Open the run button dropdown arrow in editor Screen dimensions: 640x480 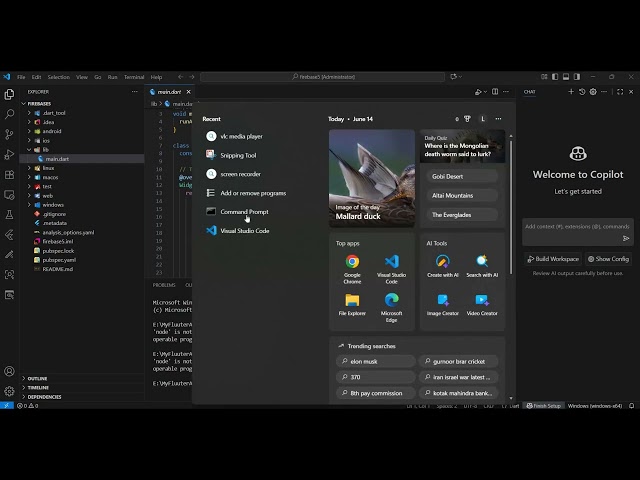click(x=485, y=92)
